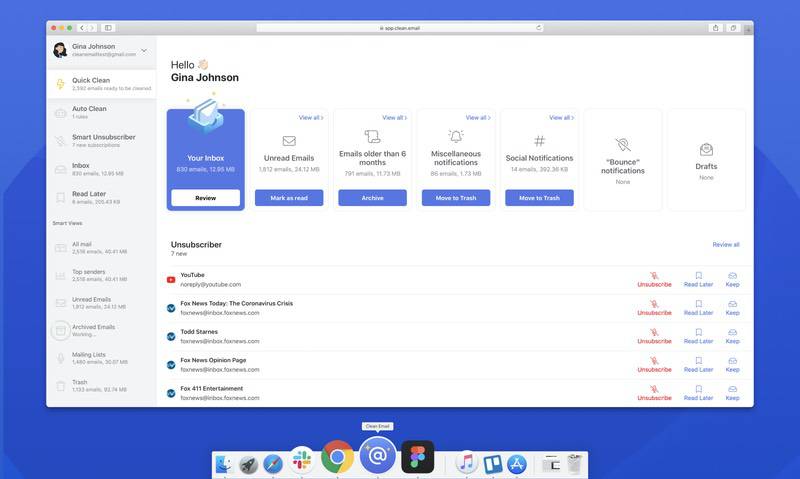The width and height of the screenshot is (800, 479).
Task: Open the Drafts card
Action: [706, 160]
